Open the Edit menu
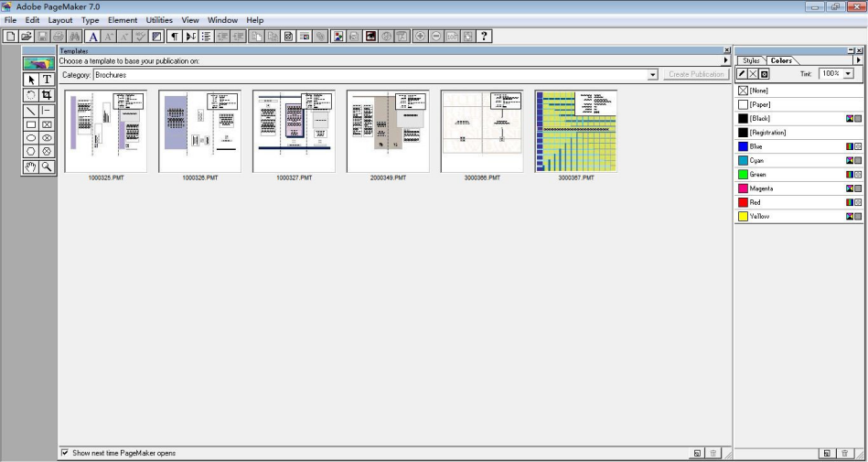 pos(32,20)
